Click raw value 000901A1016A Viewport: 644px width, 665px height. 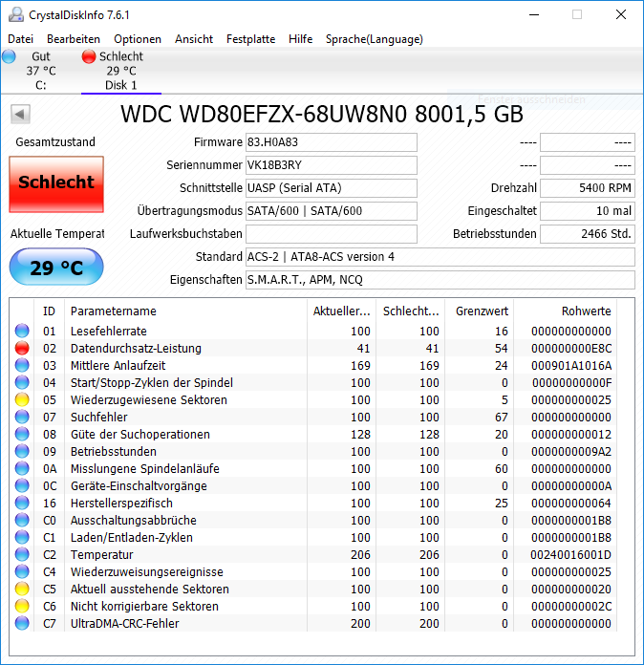[571, 365]
